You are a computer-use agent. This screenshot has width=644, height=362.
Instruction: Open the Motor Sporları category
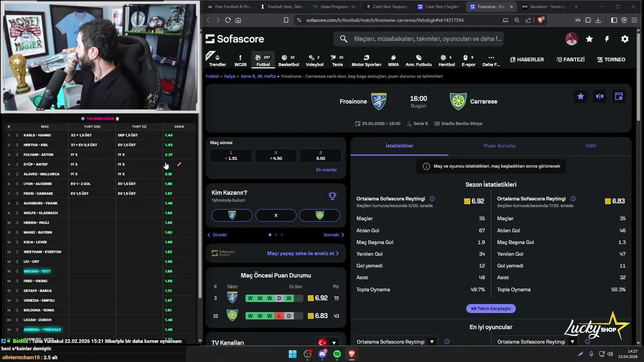pos(366,60)
